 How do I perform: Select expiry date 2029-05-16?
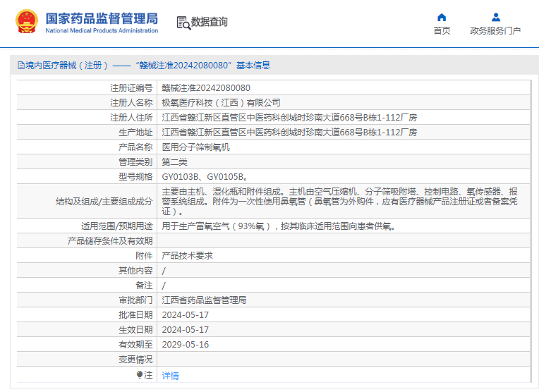pyautogui.click(x=186, y=345)
